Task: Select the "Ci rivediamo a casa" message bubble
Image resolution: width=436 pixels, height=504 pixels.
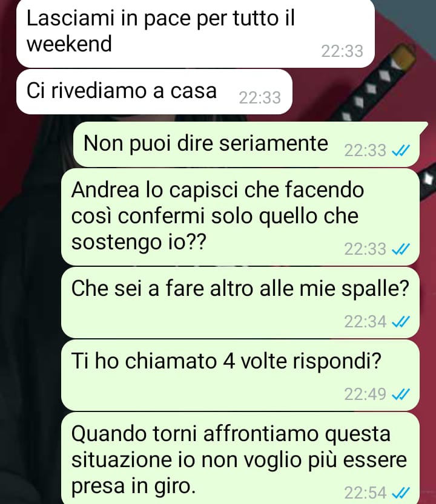Action: click(154, 92)
